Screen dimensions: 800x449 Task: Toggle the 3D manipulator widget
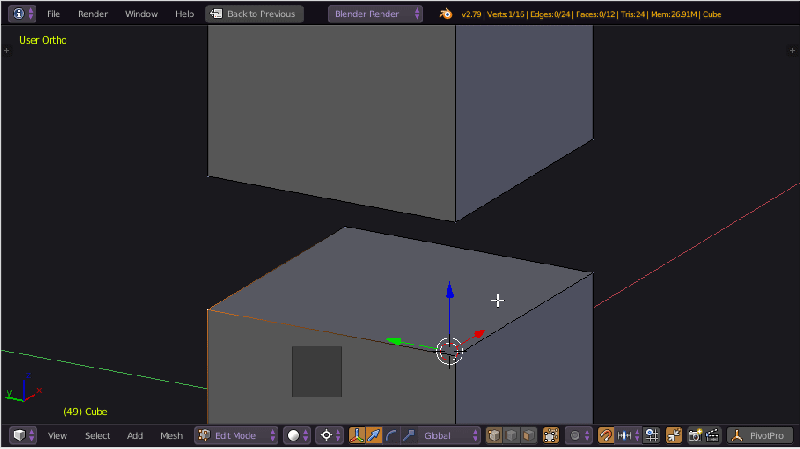click(x=357, y=435)
